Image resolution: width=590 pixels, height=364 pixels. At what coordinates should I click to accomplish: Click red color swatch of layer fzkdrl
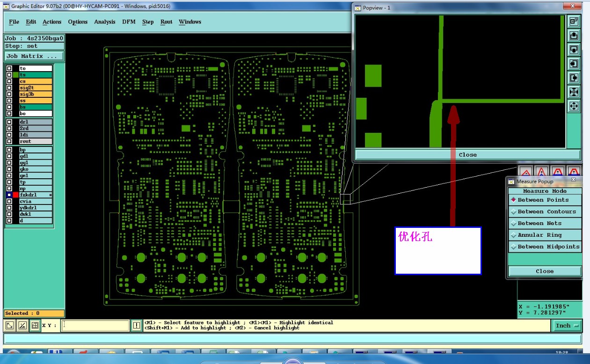click(15, 195)
